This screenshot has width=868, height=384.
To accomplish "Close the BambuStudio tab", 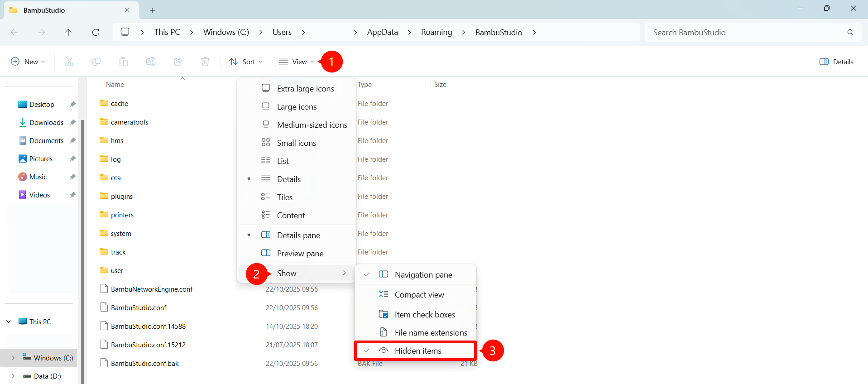I will 127,10.
